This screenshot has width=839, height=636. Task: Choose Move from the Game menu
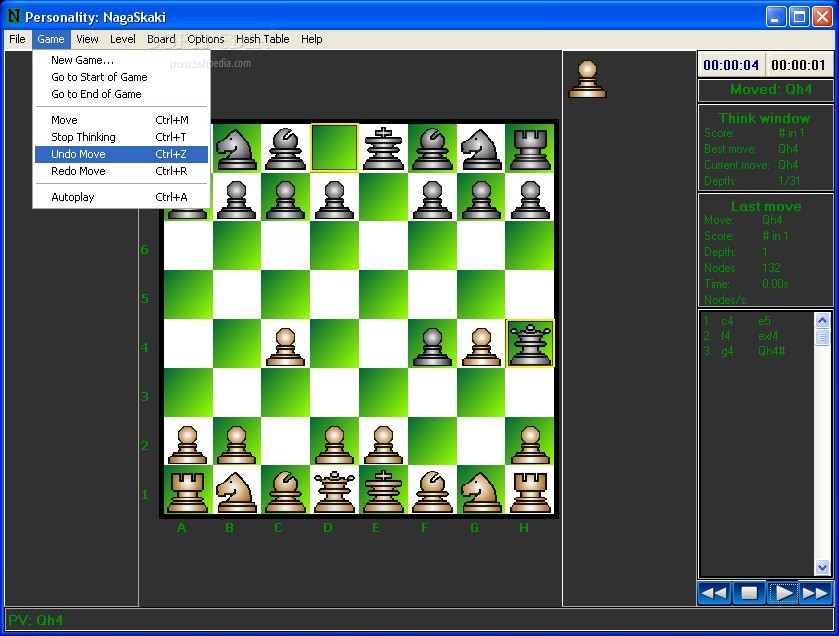[x=121, y=120]
